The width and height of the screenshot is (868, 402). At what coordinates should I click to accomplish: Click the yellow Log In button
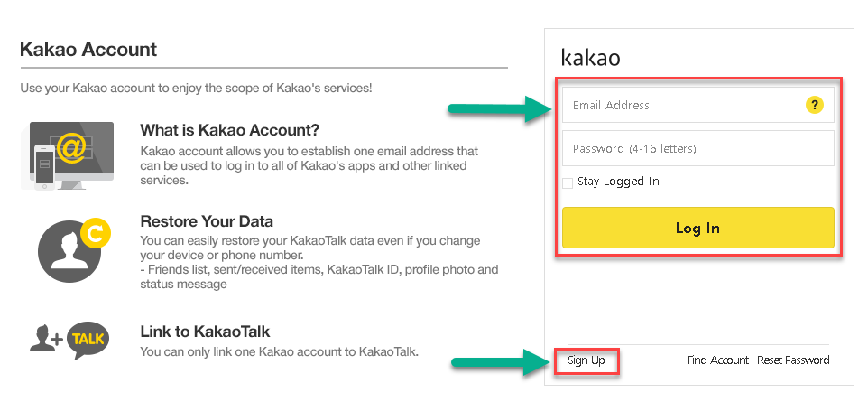tap(698, 228)
